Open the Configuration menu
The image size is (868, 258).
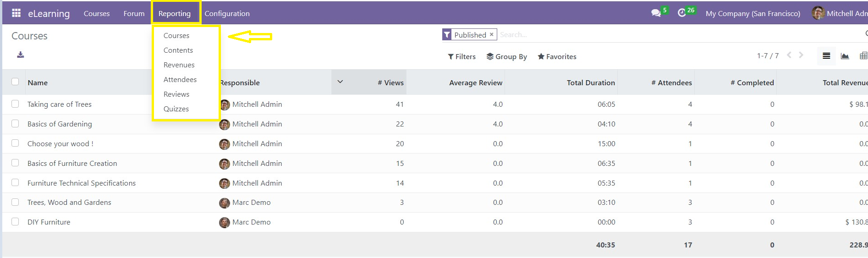pos(227,13)
